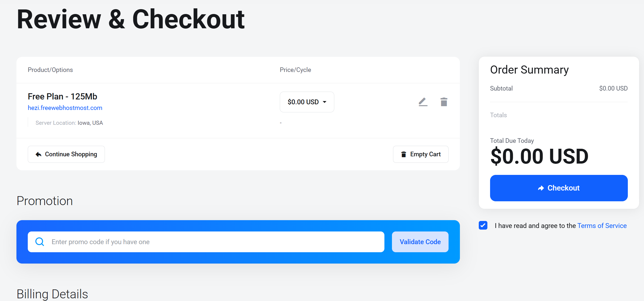The height and width of the screenshot is (301, 644).
Task: Click the Price/Cycle column header
Action: pyautogui.click(x=295, y=70)
